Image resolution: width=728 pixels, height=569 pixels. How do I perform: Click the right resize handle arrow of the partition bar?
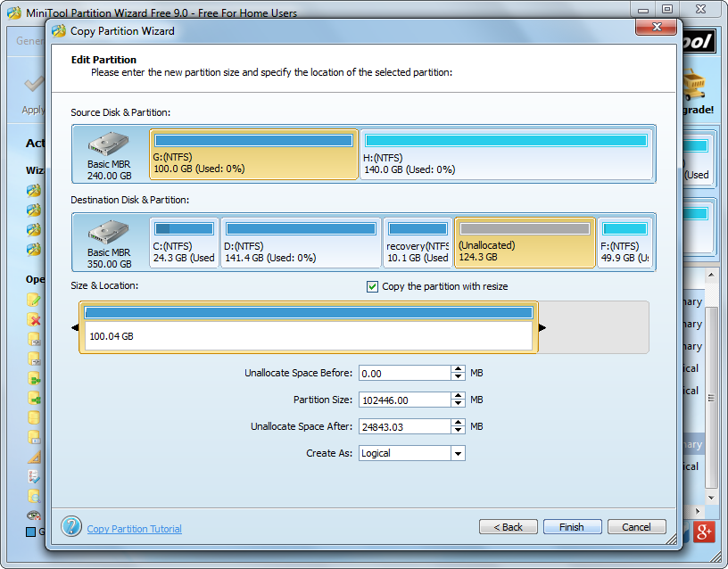542,327
